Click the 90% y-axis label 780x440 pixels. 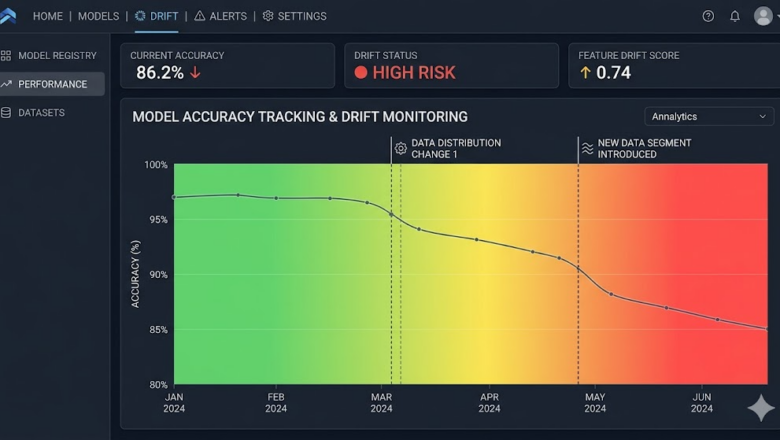pyautogui.click(x=158, y=274)
